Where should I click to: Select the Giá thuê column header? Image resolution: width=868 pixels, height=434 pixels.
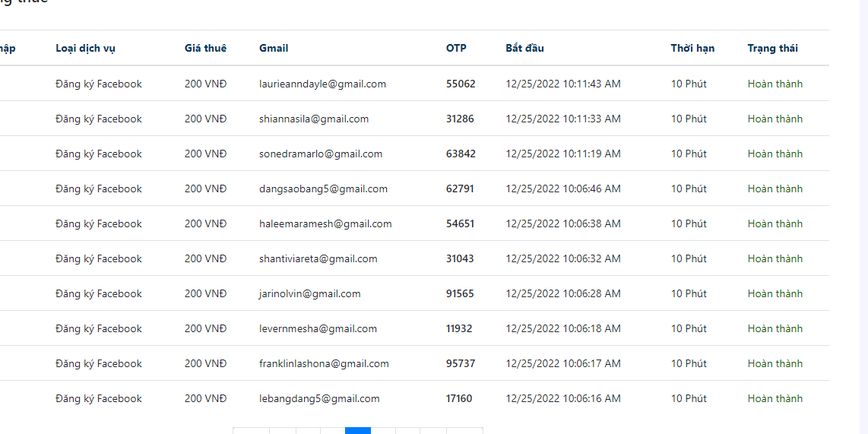pyautogui.click(x=205, y=48)
